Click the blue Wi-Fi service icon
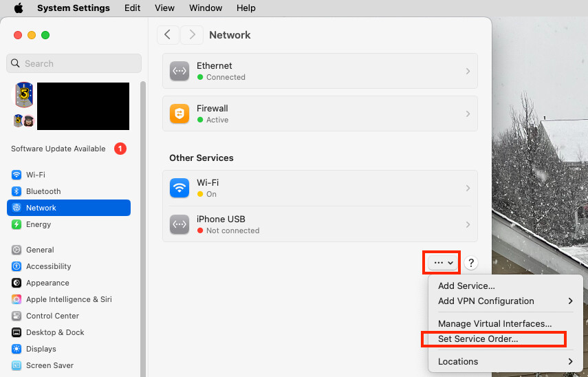Screen dimensions: 588x377 click(x=179, y=188)
